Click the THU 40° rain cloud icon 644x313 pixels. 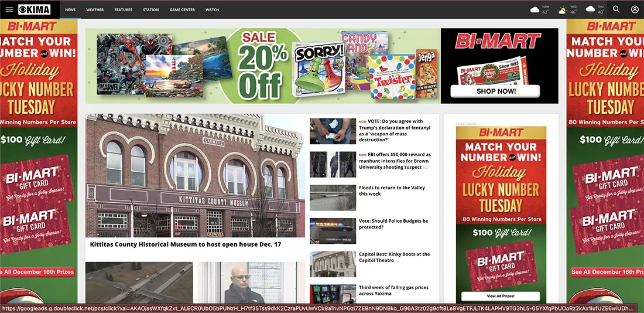point(590,9)
